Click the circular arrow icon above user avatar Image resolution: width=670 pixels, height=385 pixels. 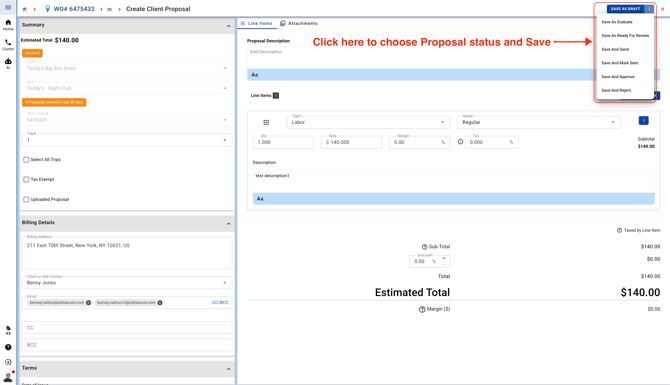point(8,362)
